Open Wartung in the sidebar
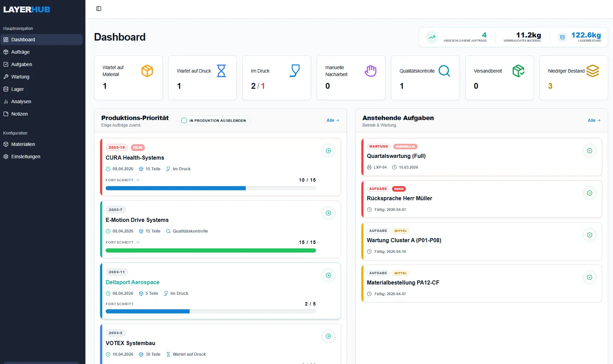Image resolution: width=613 pixels, height=364 pixels. 41,77
